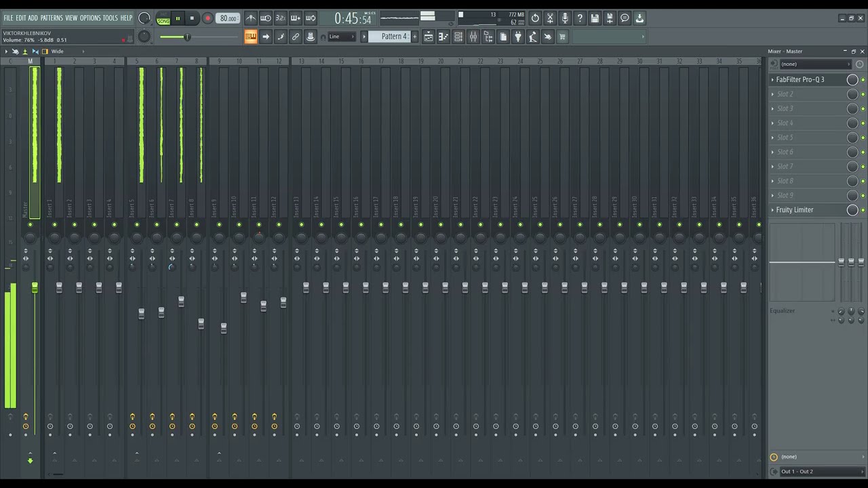Click the main volume knob
Image resolution: width=868 pixels, height=488 pixels.
144,19
